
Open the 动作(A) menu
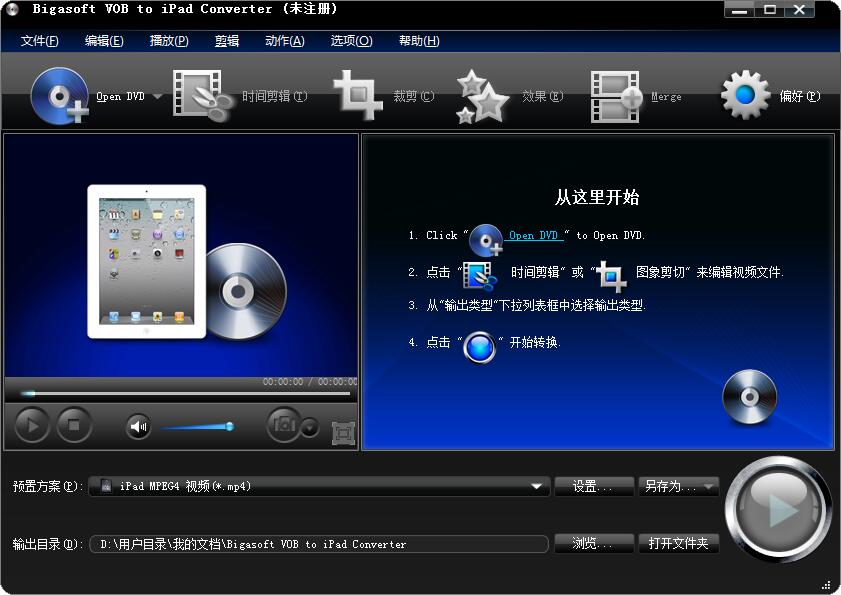(285, 41)
